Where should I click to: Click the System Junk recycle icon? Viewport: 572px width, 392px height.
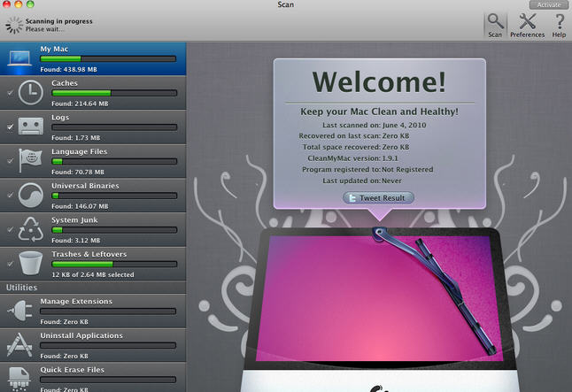32,229
